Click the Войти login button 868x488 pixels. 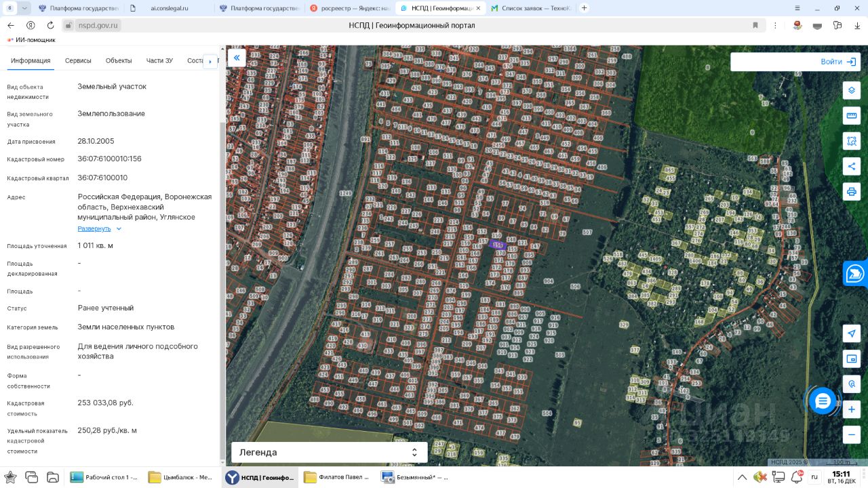[838, 62]
